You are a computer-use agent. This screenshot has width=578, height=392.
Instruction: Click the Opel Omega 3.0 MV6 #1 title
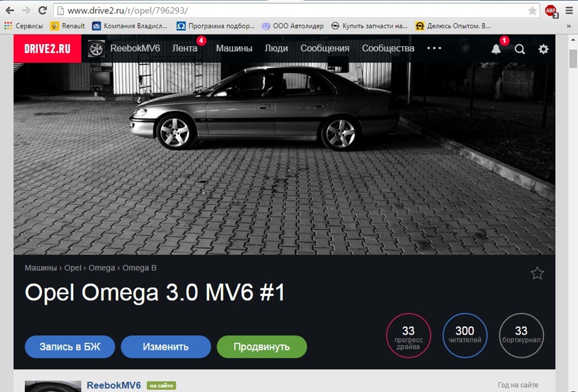[155, 293]
